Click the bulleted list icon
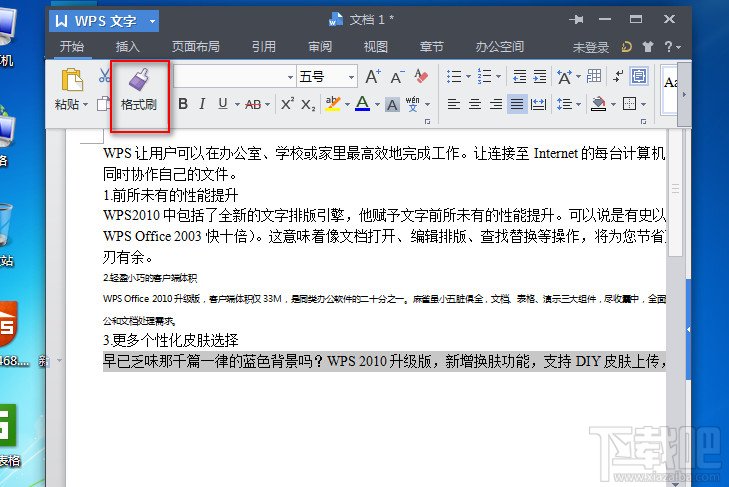The image size is (729, 487). click(454, 76)
